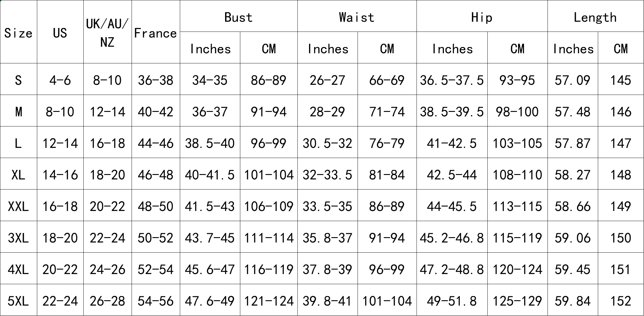644x316 pixels.
Task: Click the US column header
Action: (60, 33)
